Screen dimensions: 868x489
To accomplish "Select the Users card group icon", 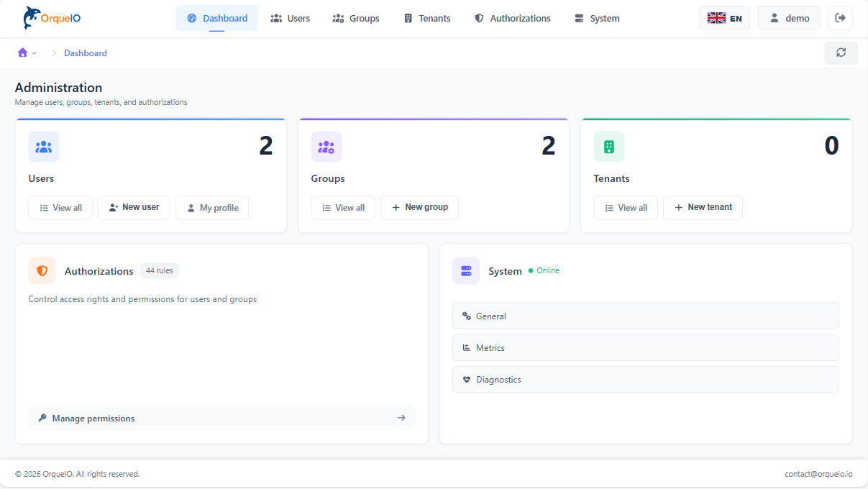I will tap(43, 146).
